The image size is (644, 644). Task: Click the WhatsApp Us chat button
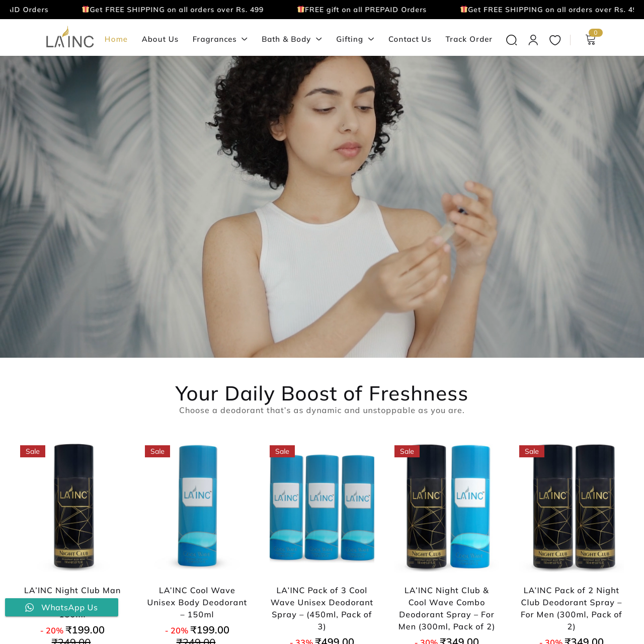coord(61,607)
